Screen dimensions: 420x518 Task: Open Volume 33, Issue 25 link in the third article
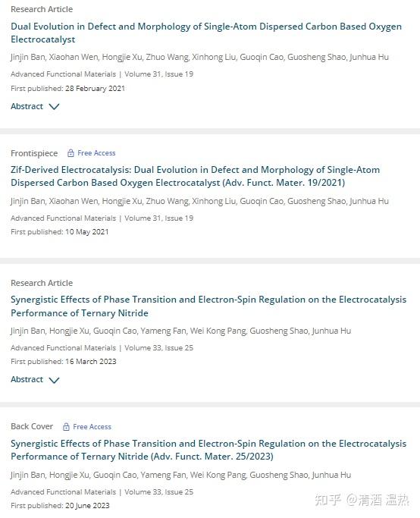pyautogui.click(x=158, y=348)
